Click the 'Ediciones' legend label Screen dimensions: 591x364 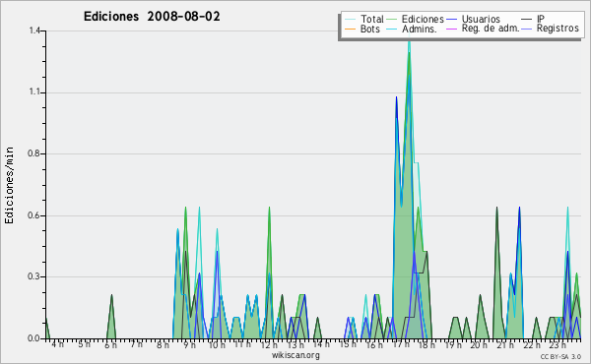coord(423,19)
